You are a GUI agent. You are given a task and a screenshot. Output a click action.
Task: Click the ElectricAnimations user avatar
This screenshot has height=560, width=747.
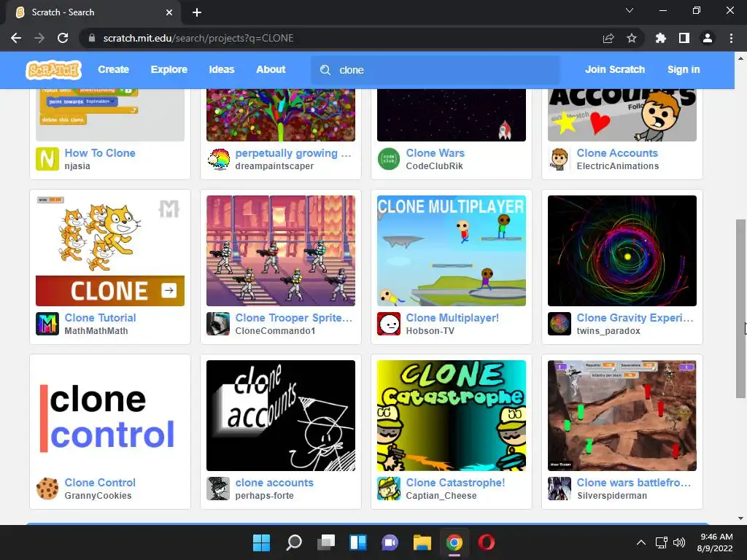[560, 159]
